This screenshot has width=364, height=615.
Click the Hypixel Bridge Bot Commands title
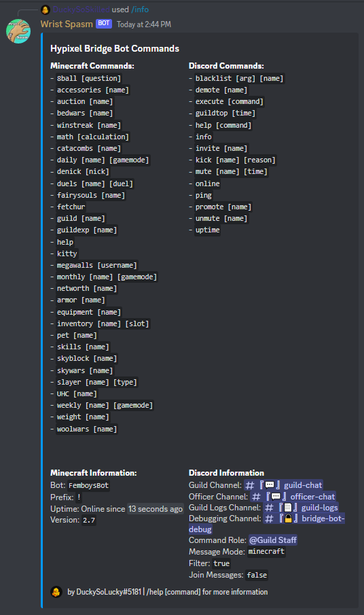point(115,49)
